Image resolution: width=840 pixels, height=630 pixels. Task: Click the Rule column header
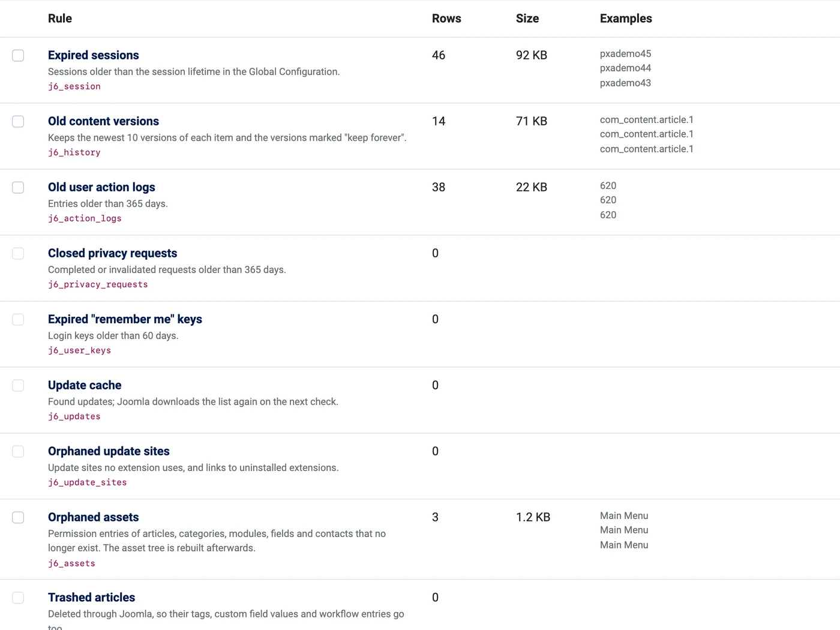pyautogui.click(x=60, y=19)
